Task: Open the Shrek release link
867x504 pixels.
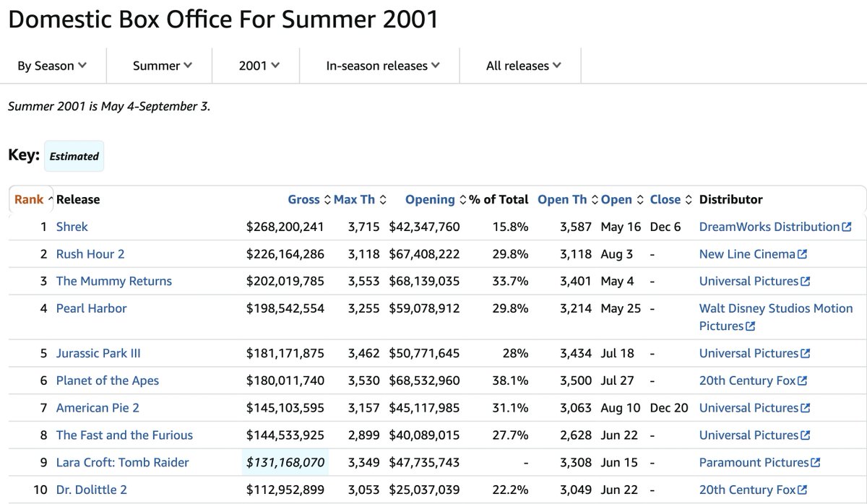Action: tap(72, 227)
